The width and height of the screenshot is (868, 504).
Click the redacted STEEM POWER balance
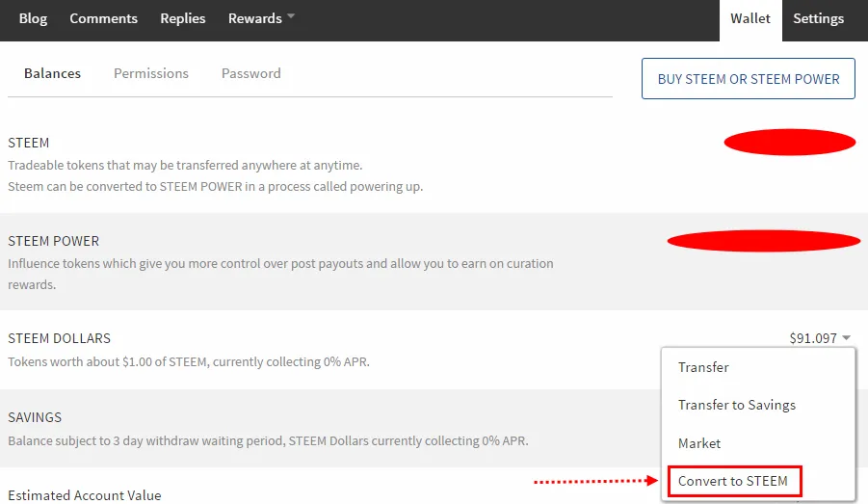click(763, 240)
